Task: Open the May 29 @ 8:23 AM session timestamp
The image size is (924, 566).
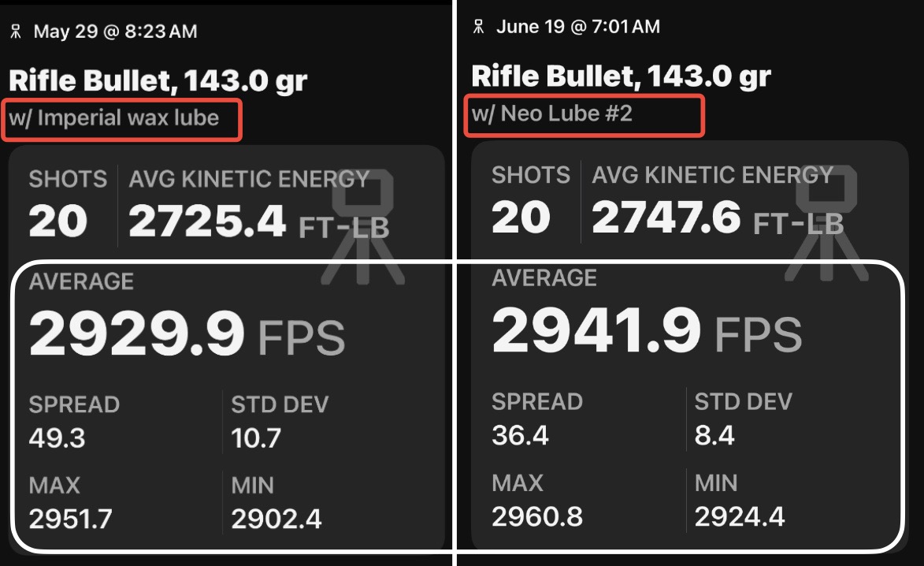Action: [115, 32]
